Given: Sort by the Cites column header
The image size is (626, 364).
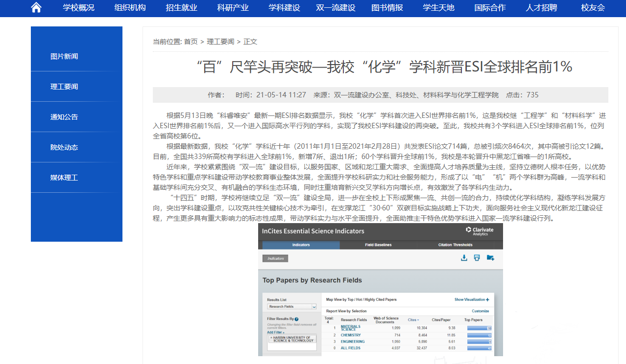Looking at the screenshot, I should click(413, 320).
